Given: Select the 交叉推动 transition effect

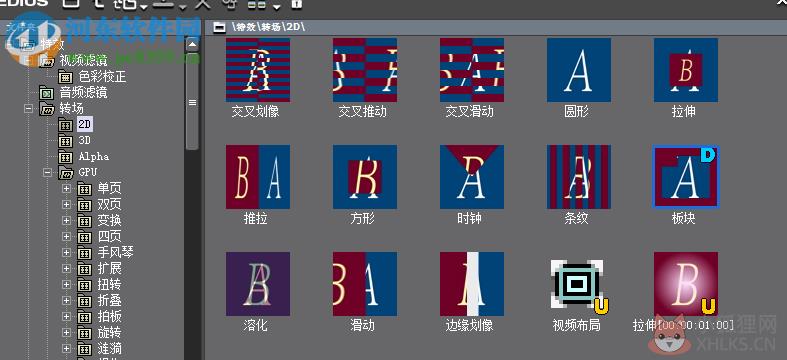Looking at the screenshot, I should pos(365,70).
